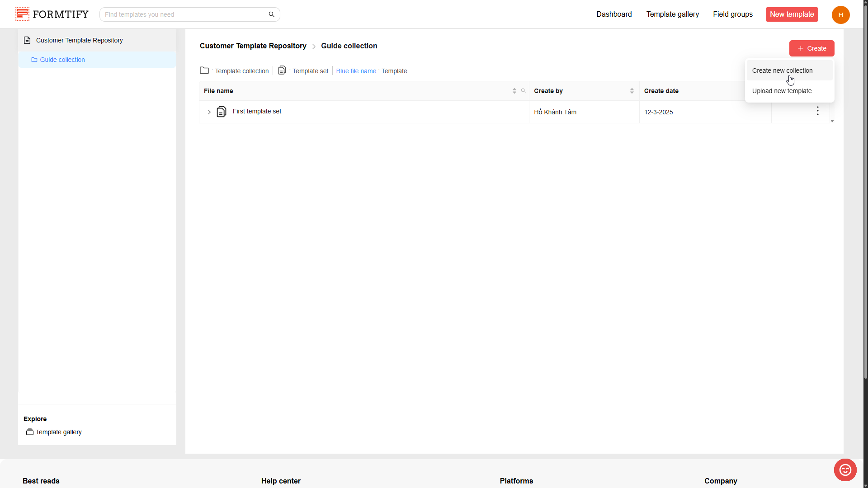Screen dimensions: 868x488
Task: Open the feedback smiley chat button
Action: pos(845,470)
